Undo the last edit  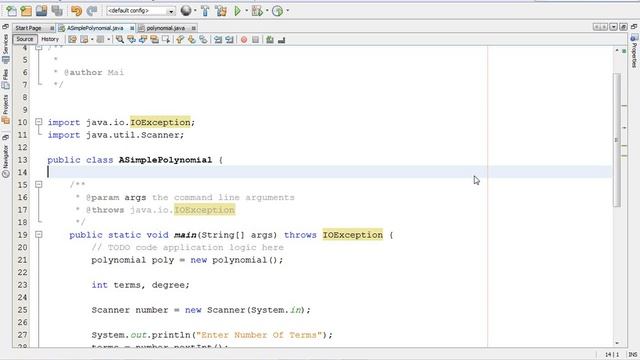(76, 11)
